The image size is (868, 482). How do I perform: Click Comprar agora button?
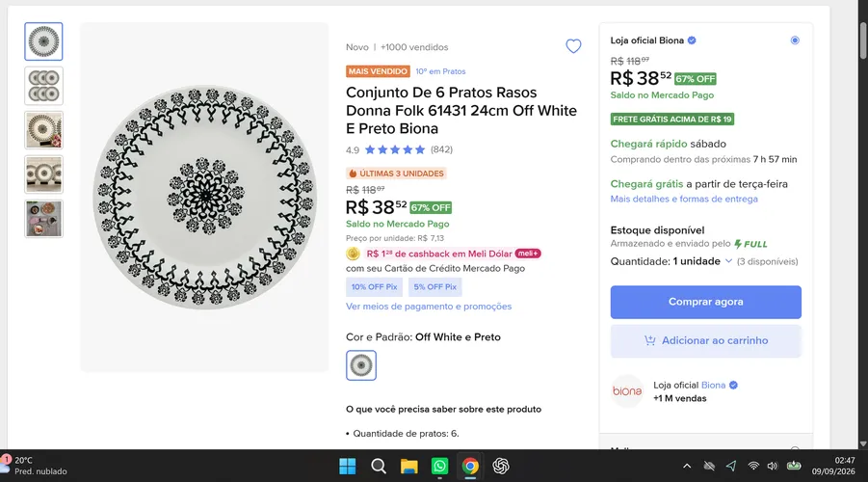click(x=706, y=302)
